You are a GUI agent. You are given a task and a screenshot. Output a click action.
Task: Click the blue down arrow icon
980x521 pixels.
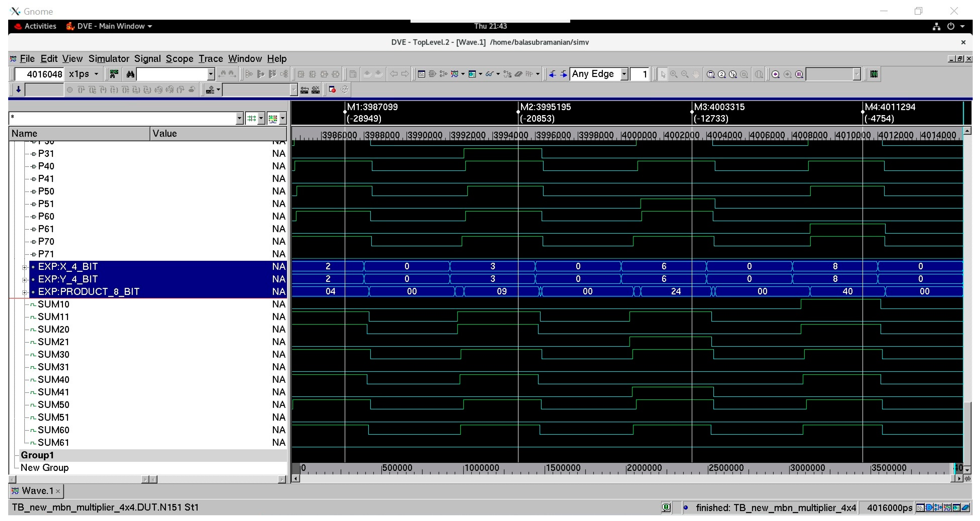pos(18,90)
